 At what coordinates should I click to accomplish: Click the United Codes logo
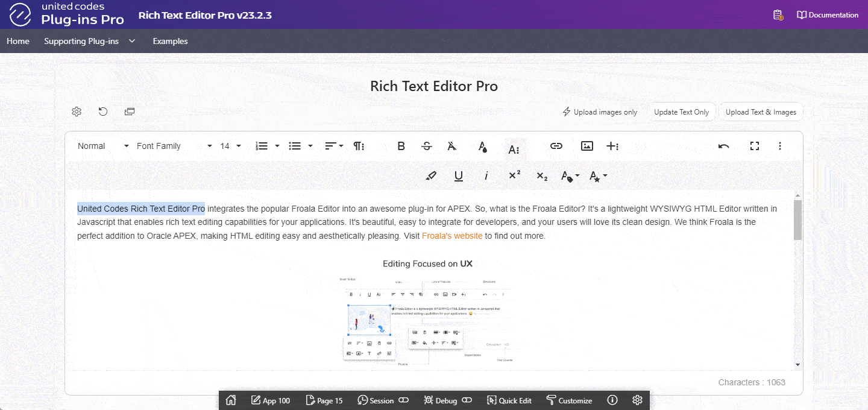tap(20, 14)
